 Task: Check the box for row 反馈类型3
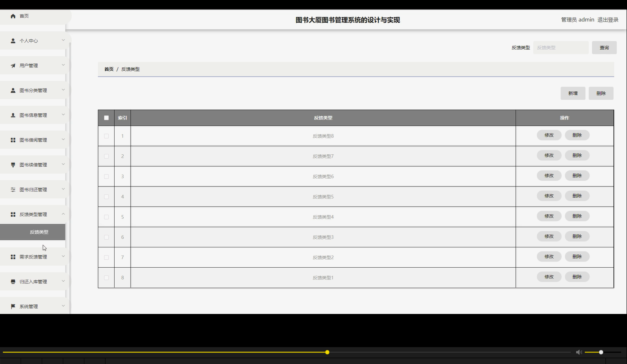point(106,237)
